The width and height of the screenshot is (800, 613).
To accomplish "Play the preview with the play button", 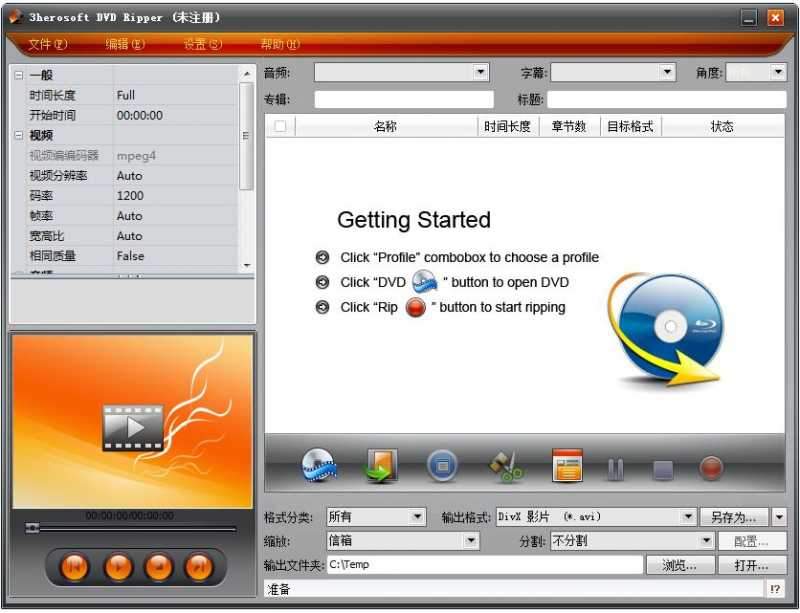I will pyautogui.click(x=120, y=566).
